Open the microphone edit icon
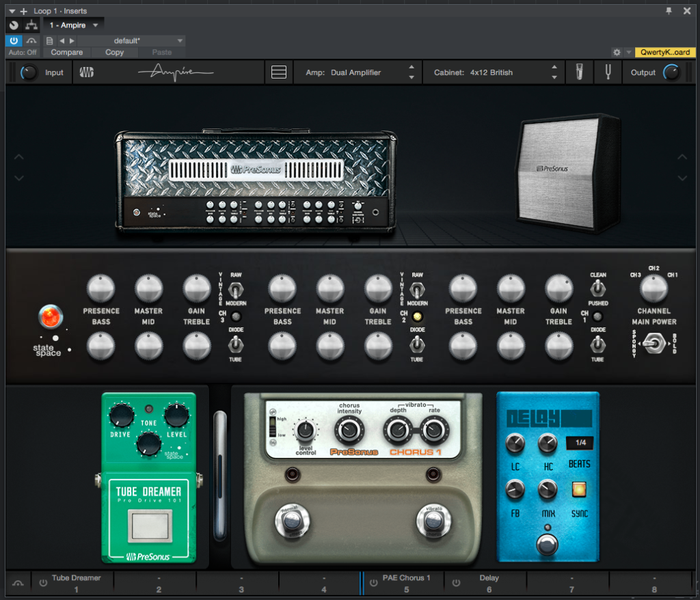Viewport: 700px width, 600px height. coord(580,72)
